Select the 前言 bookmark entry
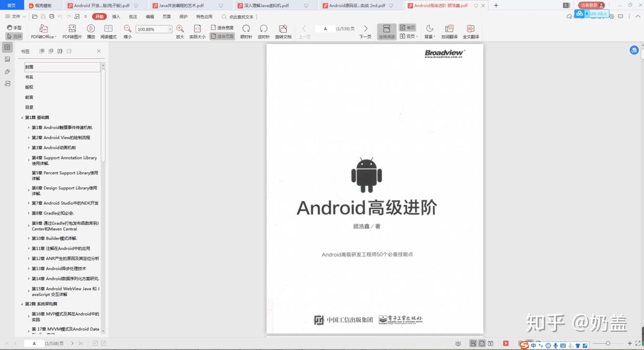The width and height of the screenshot is (644, 350). (x=29, y=97)
